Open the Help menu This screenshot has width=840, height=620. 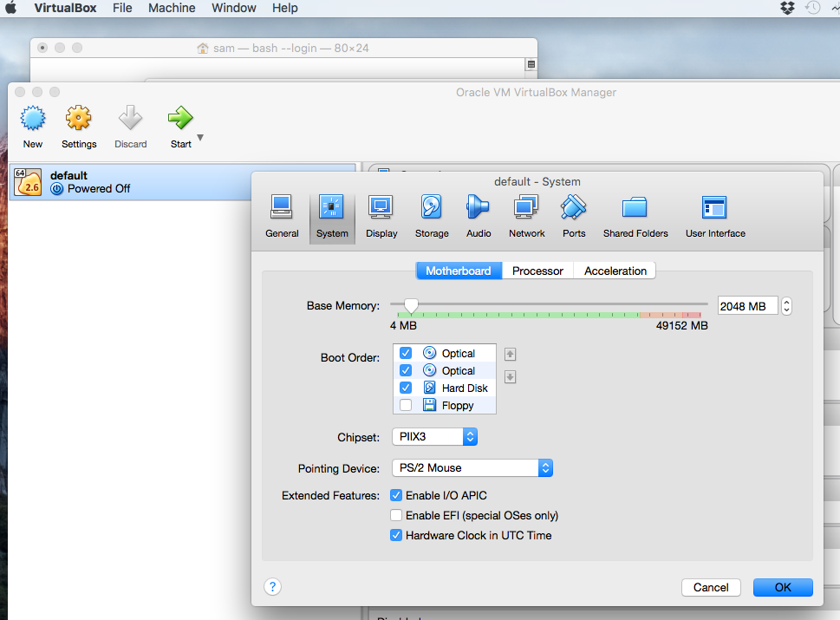pos(284,8)
